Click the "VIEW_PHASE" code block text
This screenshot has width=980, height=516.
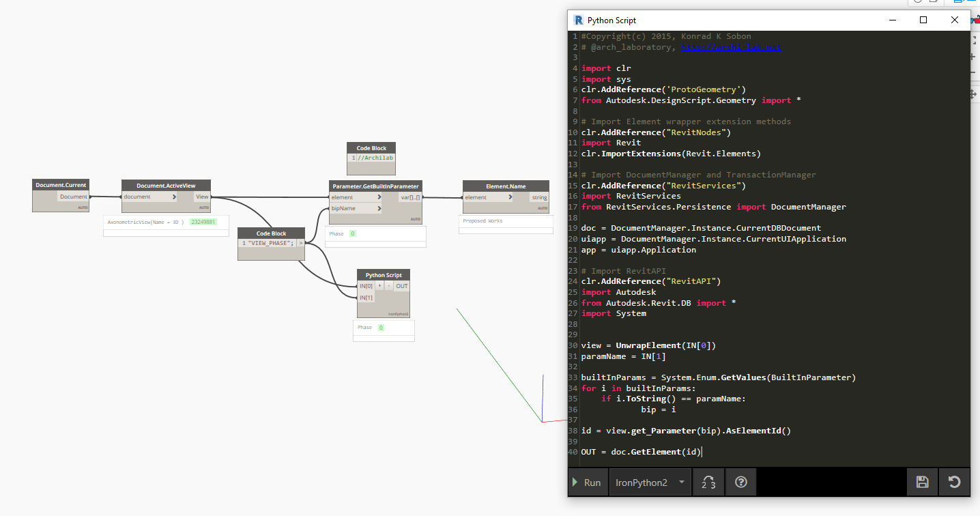tap(271, 243)
